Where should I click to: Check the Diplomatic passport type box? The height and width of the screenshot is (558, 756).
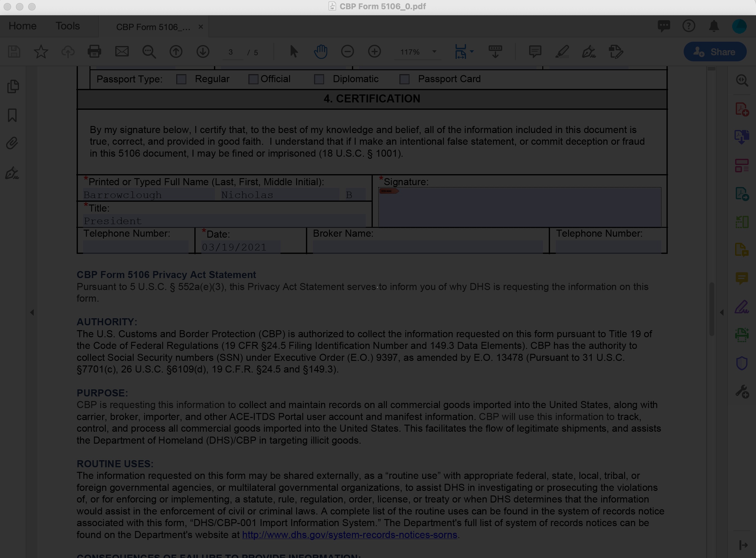point(319,79)
